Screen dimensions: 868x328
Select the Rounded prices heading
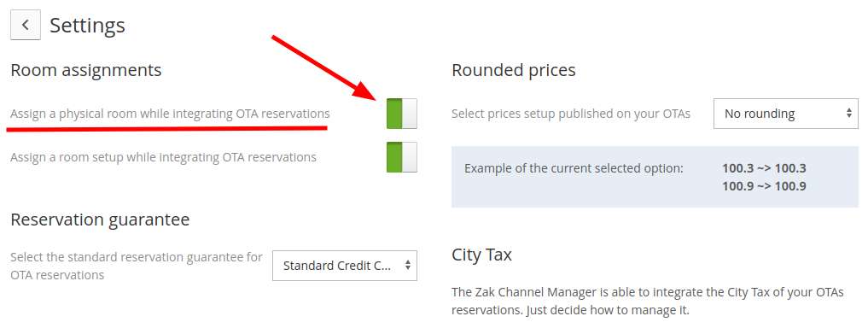514,70
